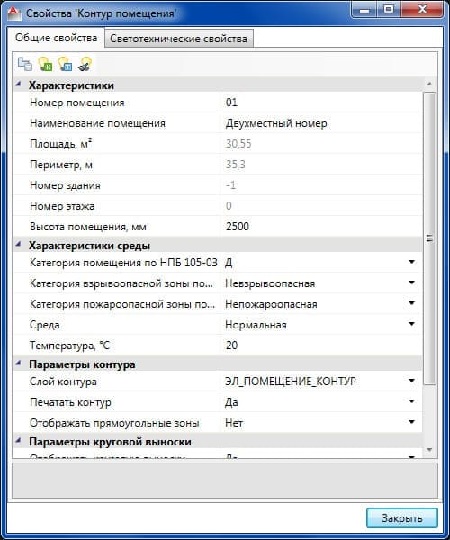Click the Высота помещения value field 2500
Image resolution: width=450 pixels, height=540 pixels.
[x=320, y=226]
